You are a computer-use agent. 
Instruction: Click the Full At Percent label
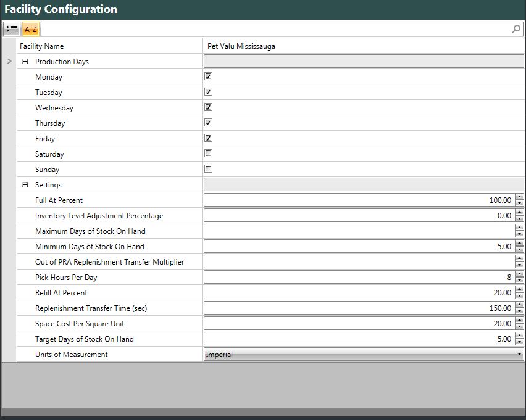click(59, 200)
